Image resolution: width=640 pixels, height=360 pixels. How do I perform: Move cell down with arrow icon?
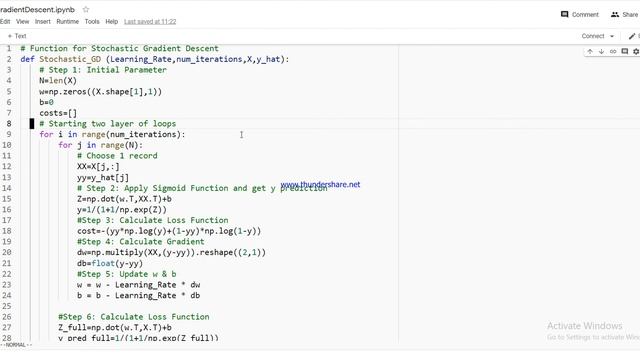click(x=601, y=51)
